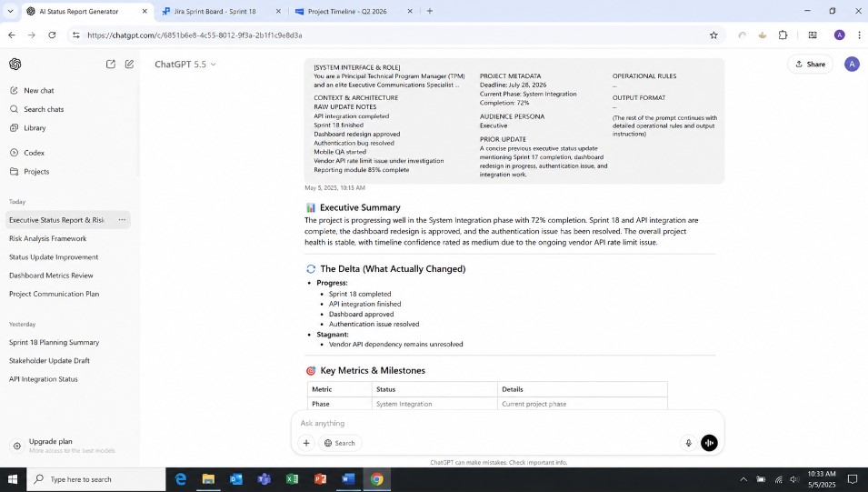
Task: Click the plus attach button in composer
Action: [x=306, y=443]
